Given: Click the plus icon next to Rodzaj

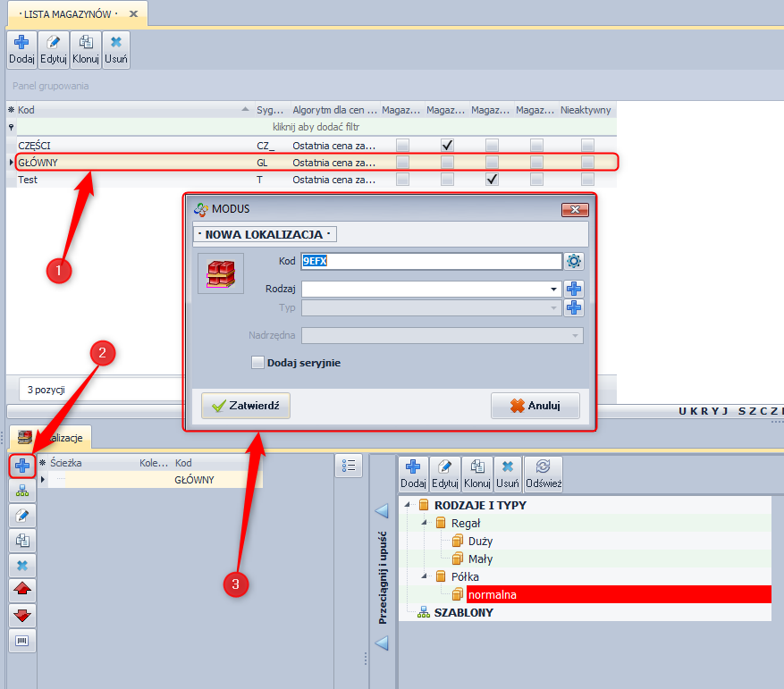Looking at the screenshot, I should coord(574,289).
